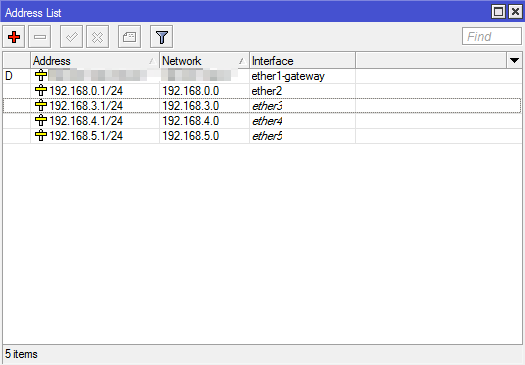Close the Address List window
Screen dimensions: 525x365
click(x=515, y=12)
